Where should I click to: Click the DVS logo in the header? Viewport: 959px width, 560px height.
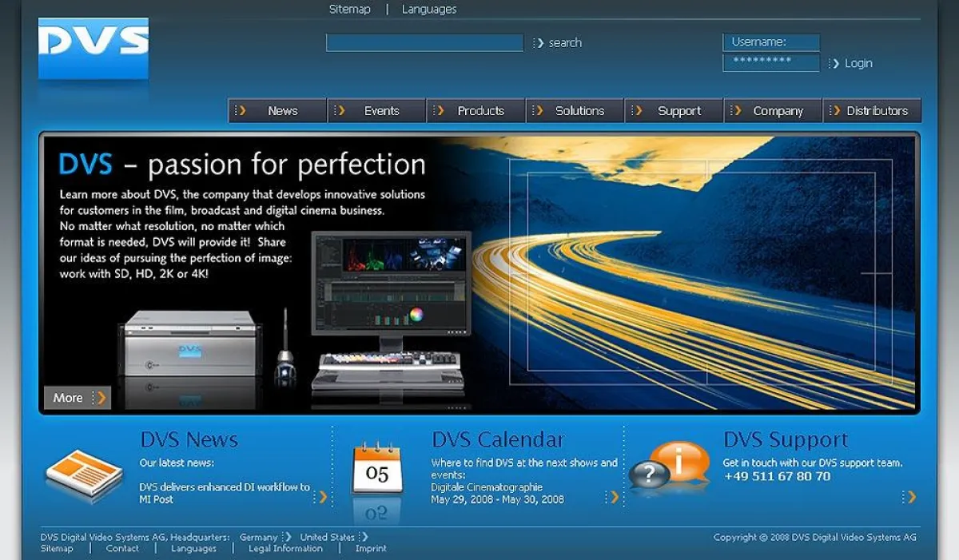pyautogui.click(x=94, y=48)
